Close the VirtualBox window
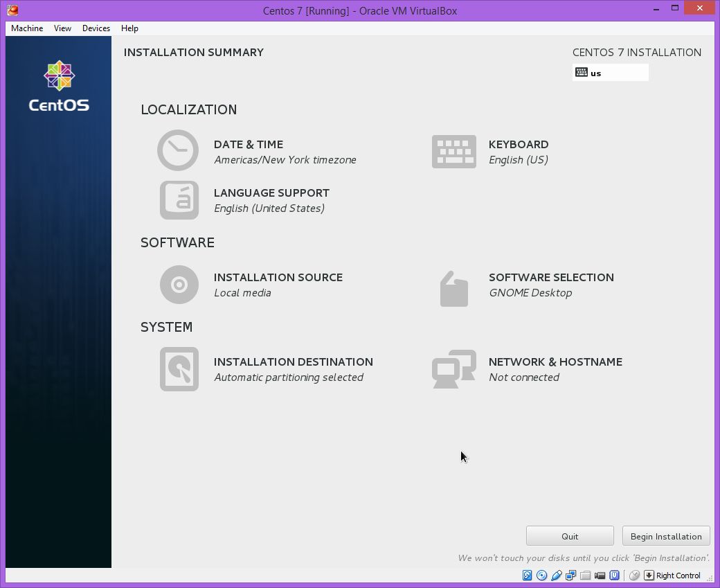 699,8
